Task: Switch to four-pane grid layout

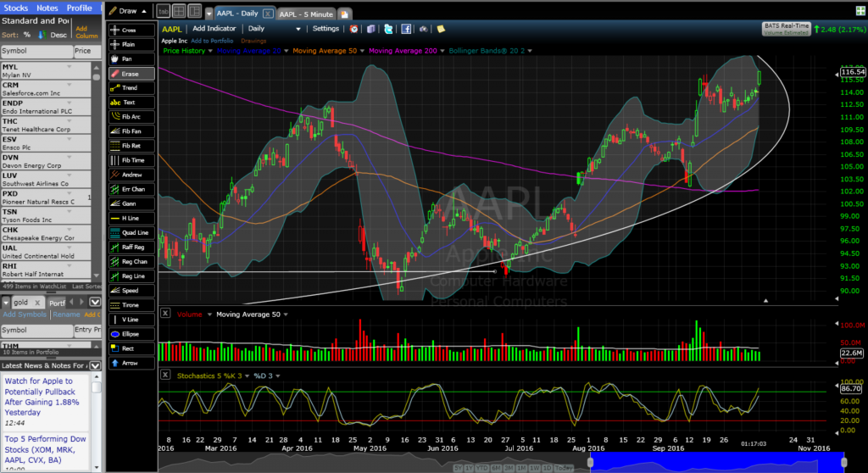Action: click(x=179, y=11)
